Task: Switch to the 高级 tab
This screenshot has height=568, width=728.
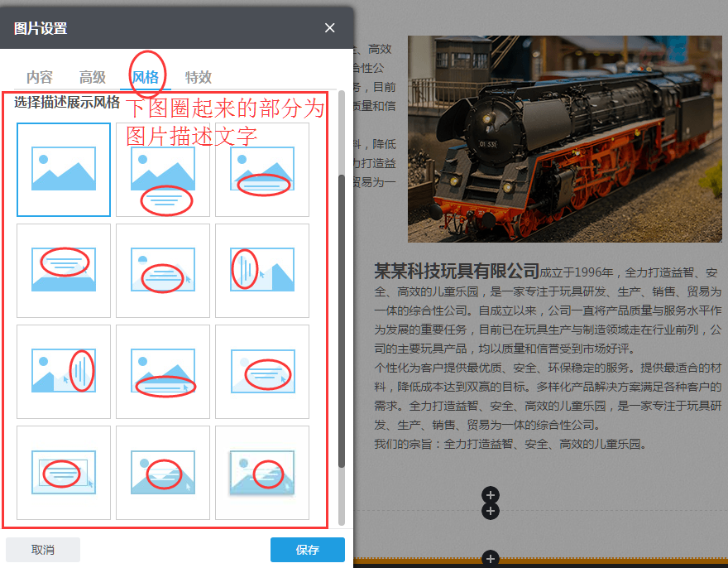Action: pyautogui.click(x=93, y=77)
